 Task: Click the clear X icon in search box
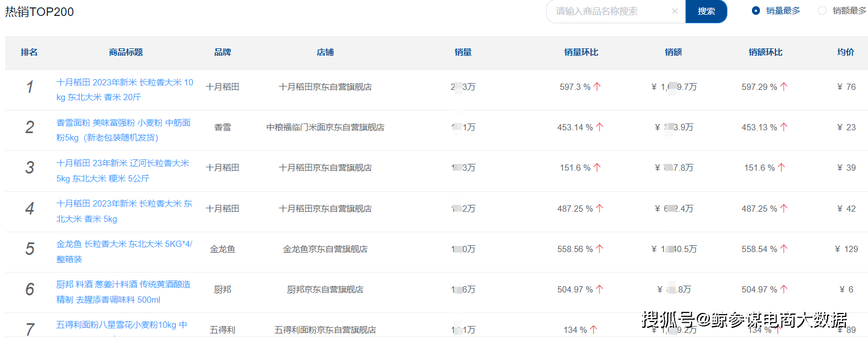675,11
